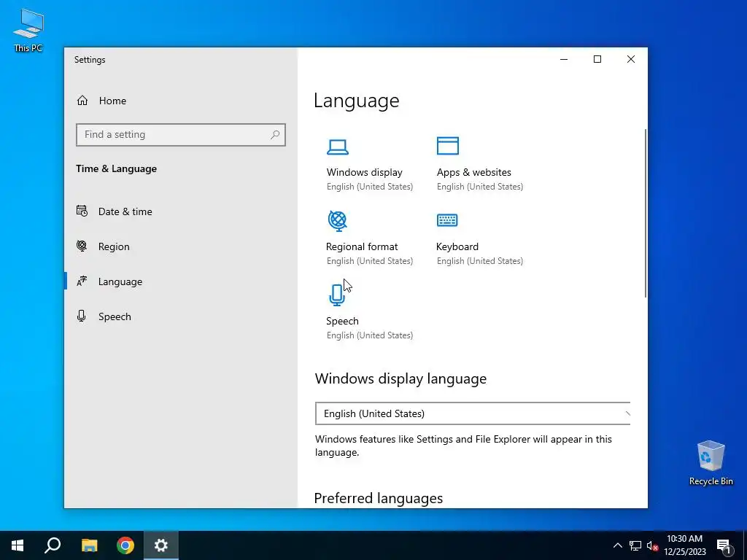Screen dimensions: 747x560
Task: Open the Keyboard tile icon
Action: (447, 220)
